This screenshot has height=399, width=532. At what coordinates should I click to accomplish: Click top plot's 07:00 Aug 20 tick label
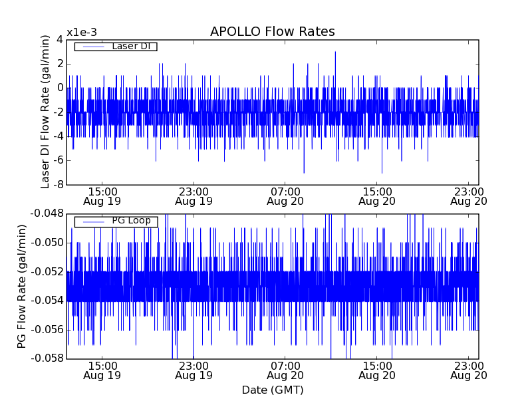coord(285,196)
